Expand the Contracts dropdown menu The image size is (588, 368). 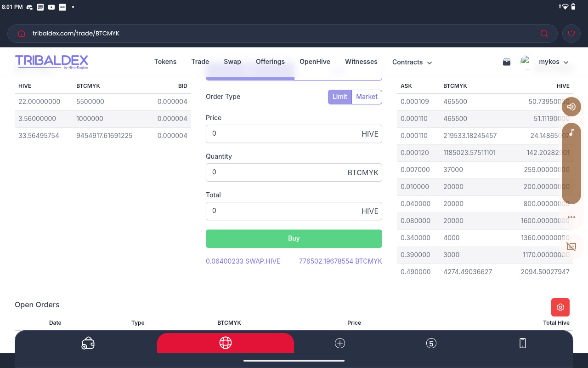tap(412, 62)
